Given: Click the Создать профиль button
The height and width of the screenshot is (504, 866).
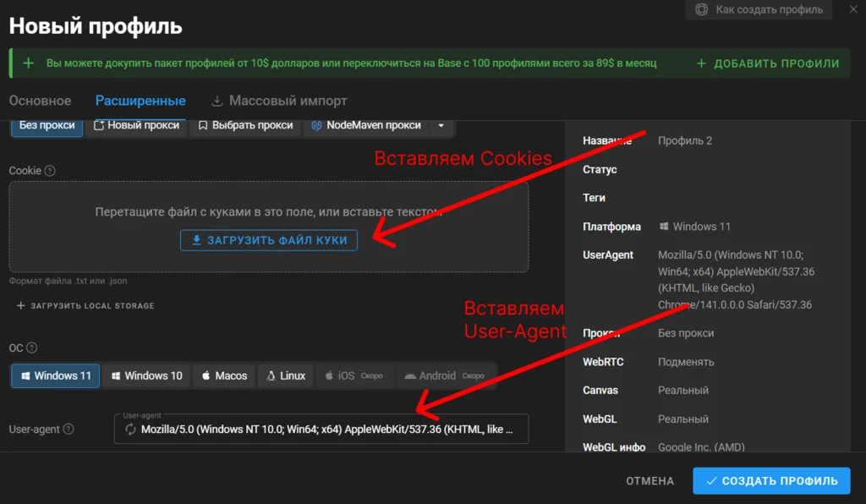Looking at the screenshot, I should [771, 480].
